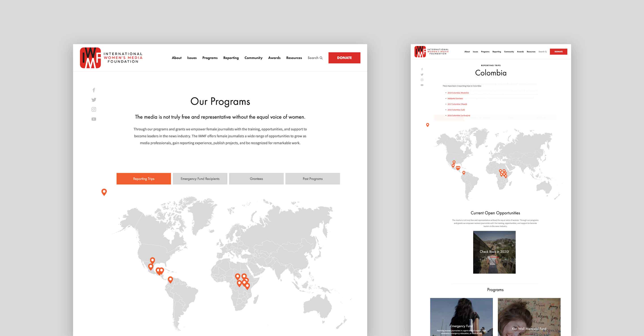Expand the Adelante Overtnes link
644x336 pixels.
pyautogui.click(x=455, y=99)
